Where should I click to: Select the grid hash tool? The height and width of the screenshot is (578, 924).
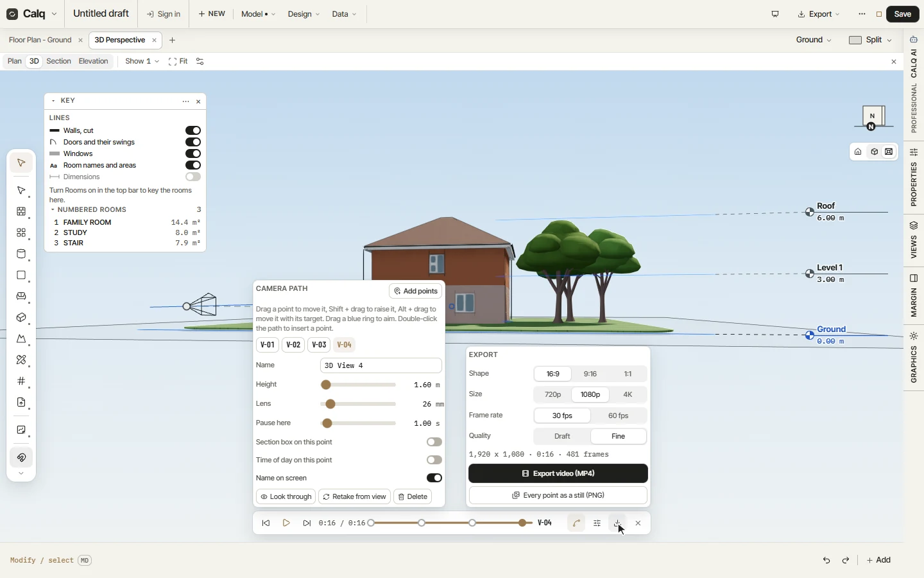pyautogui.click(x=21, y=381)
